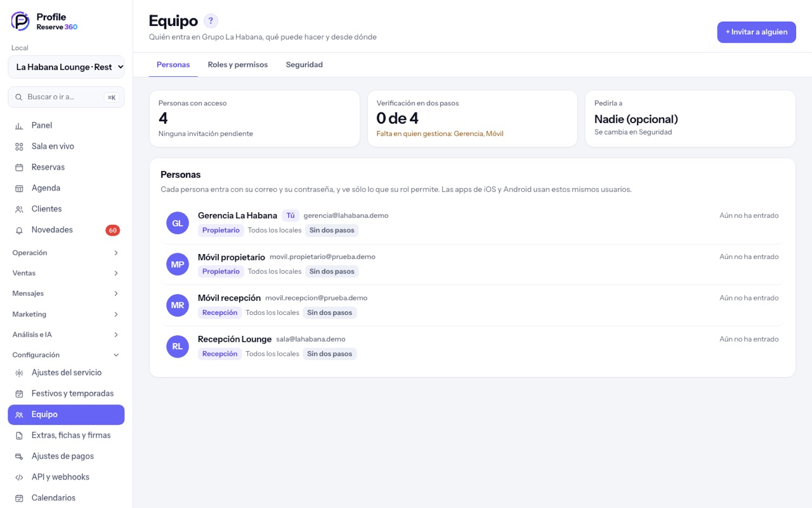Switch to Roles y permisos tab
The height and width of the screenshot is (508, 812).
[x=238, y=65]
